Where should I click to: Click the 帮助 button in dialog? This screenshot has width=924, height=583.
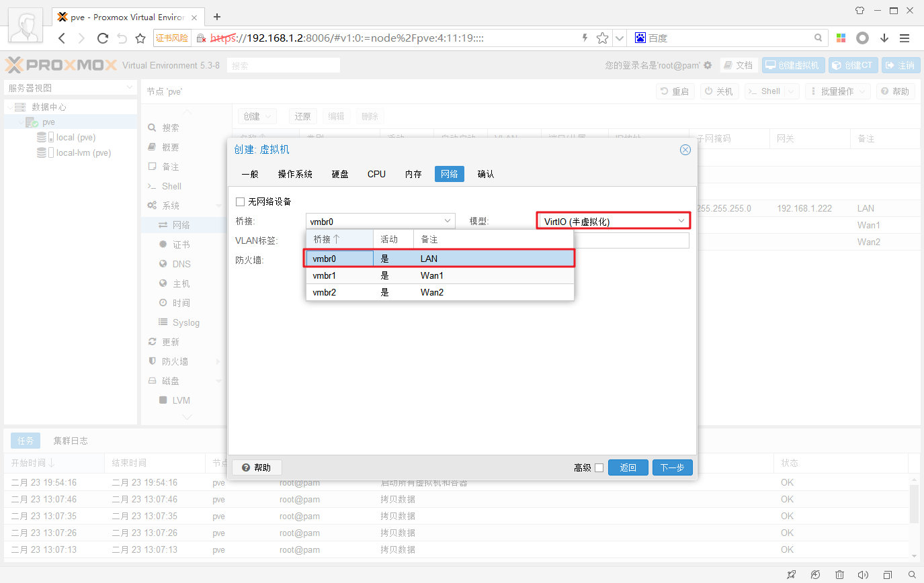257,467
